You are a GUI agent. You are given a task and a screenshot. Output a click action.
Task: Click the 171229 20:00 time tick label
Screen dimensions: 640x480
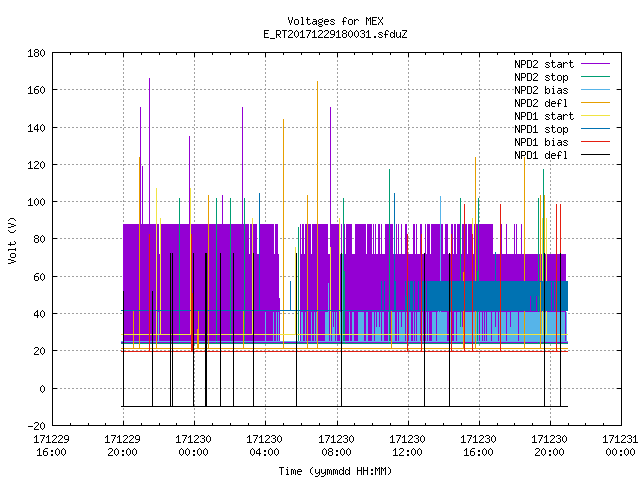(x=122, y=446)
